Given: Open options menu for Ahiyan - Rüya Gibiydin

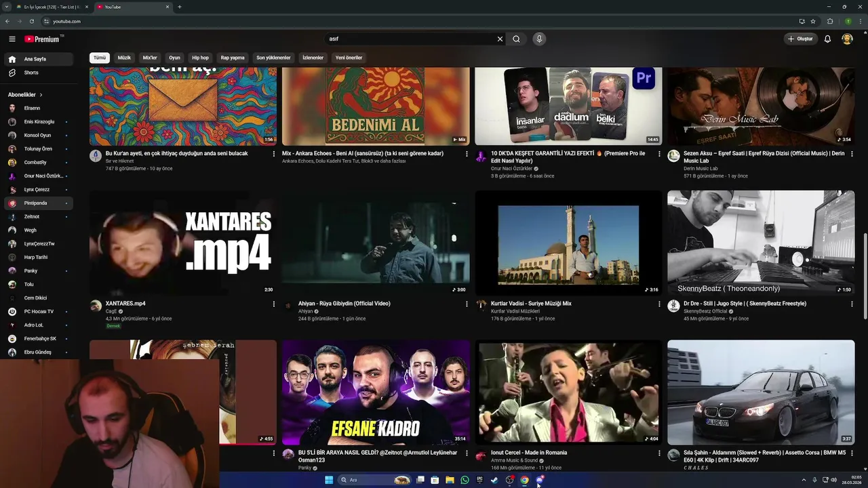Looking at the screenshot, I should (x=467, y=304).
